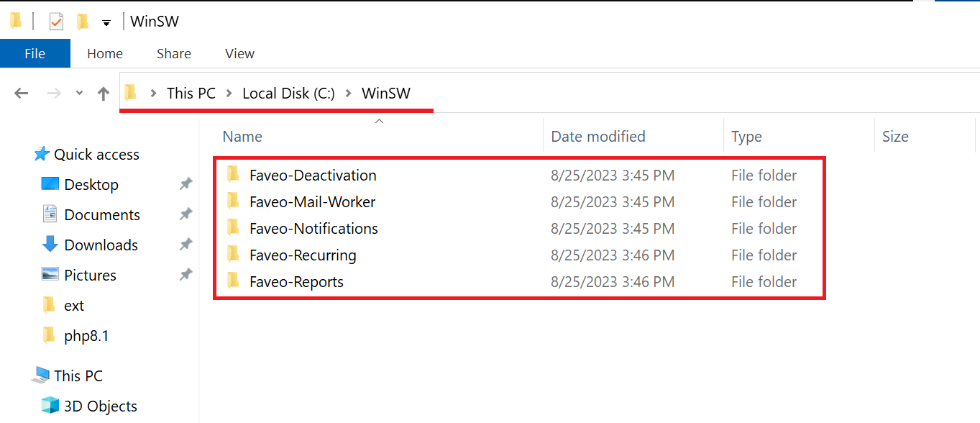This screenshot has width=980, height=423.
Task: Click Local Disk (C:) in the breadcrumb
Action: click(289, 93)
